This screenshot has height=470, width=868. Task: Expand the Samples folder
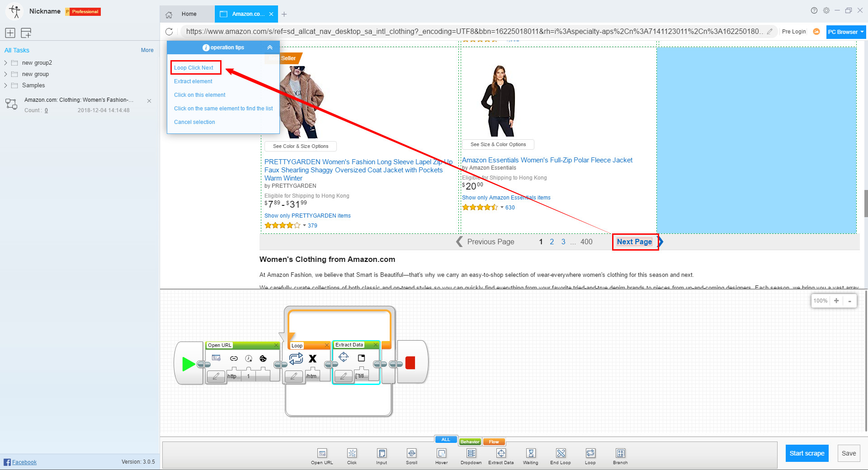5,85
